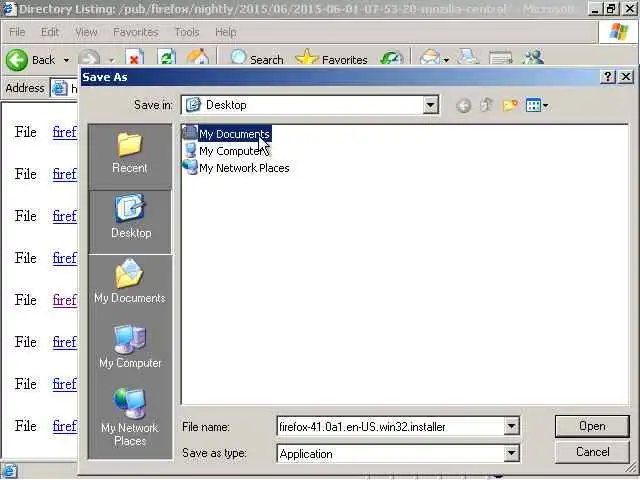This screenshot has width=640, height=480.
Task: Click Back button in Internet Explorer toolbar
Action: [x=30, y=60]
